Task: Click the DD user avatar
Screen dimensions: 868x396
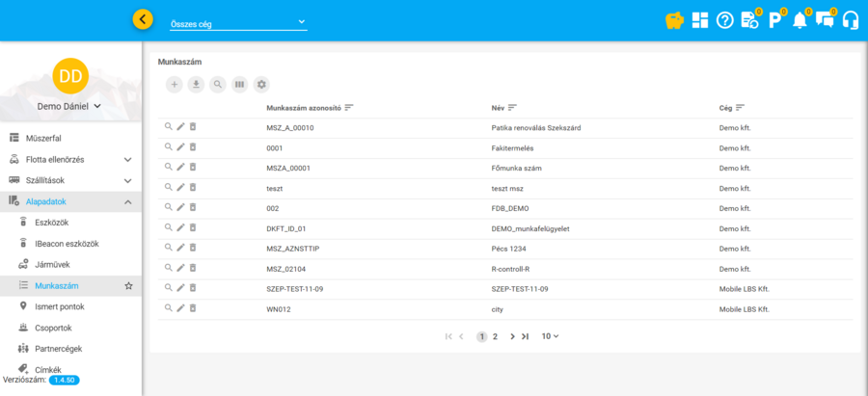Action: tap(70, 75)
